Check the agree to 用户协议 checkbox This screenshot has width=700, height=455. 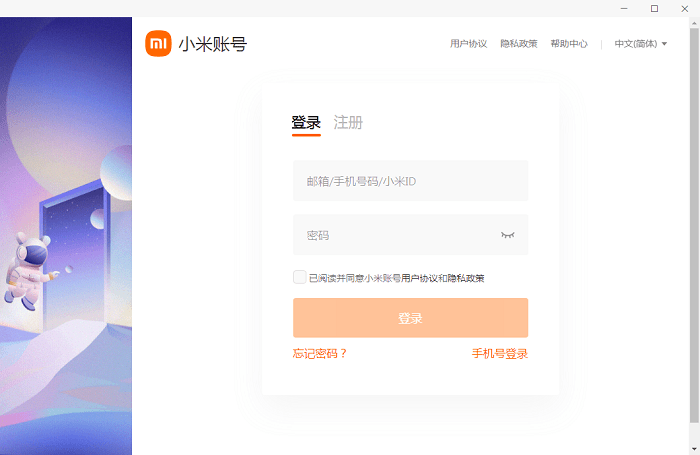point(300,278)
